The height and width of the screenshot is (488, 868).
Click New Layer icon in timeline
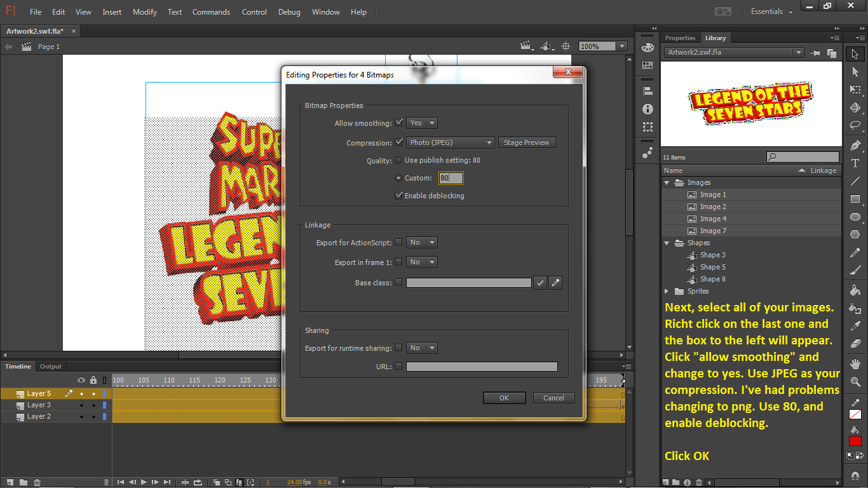(x=10, y=482)
